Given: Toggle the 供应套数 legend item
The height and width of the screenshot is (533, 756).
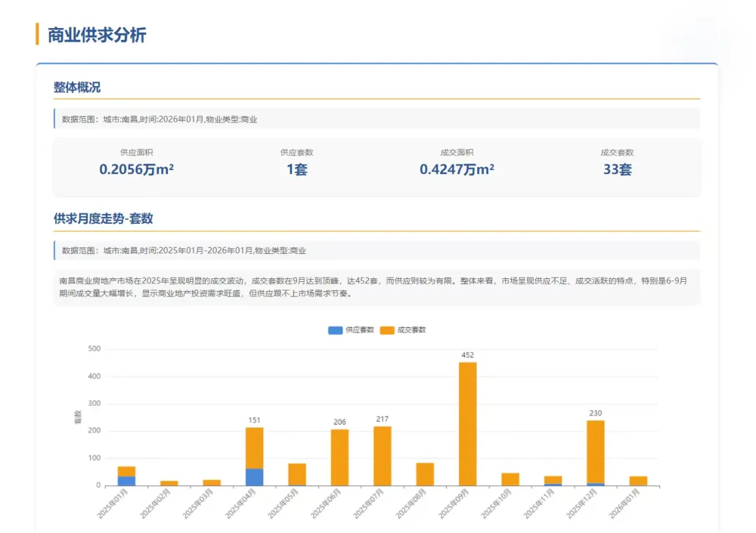Looking at the screenshot, I should point(351,330).
